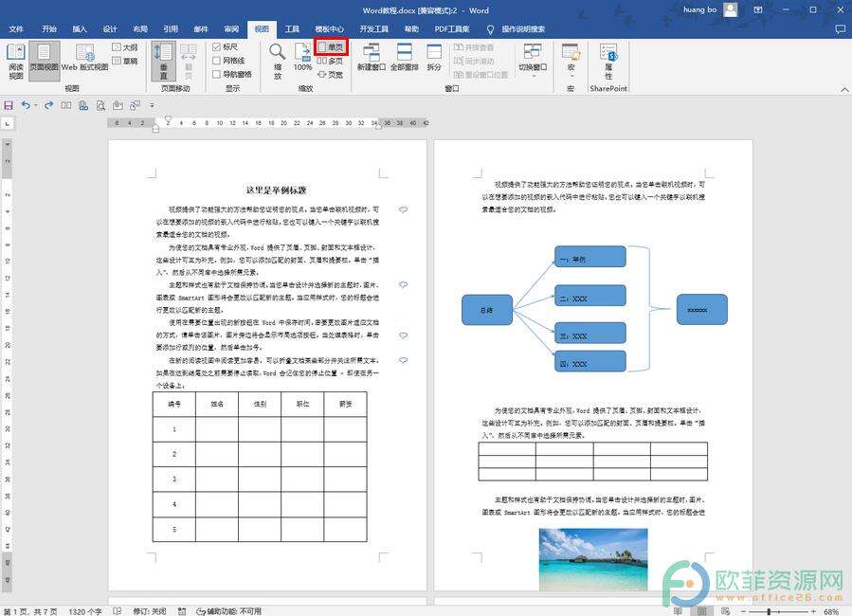Click 单页 (One Page) zoom option
Screen dimensions: 852x616
coord(331,47)
